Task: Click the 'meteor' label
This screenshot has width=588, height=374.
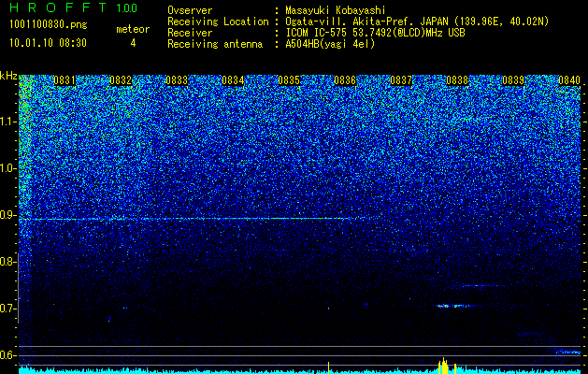Action: [x=133, y=29]
